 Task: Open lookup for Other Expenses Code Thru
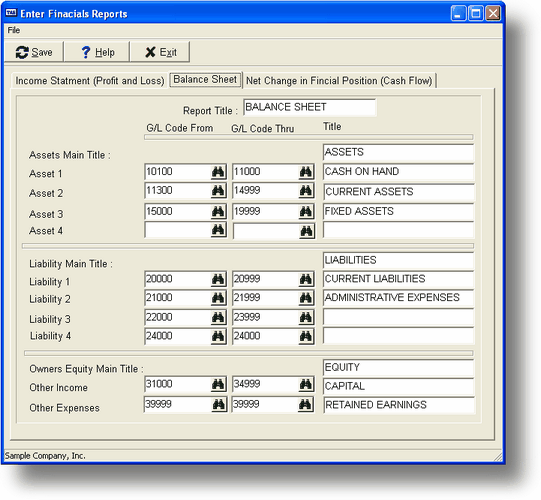(305, 404)
